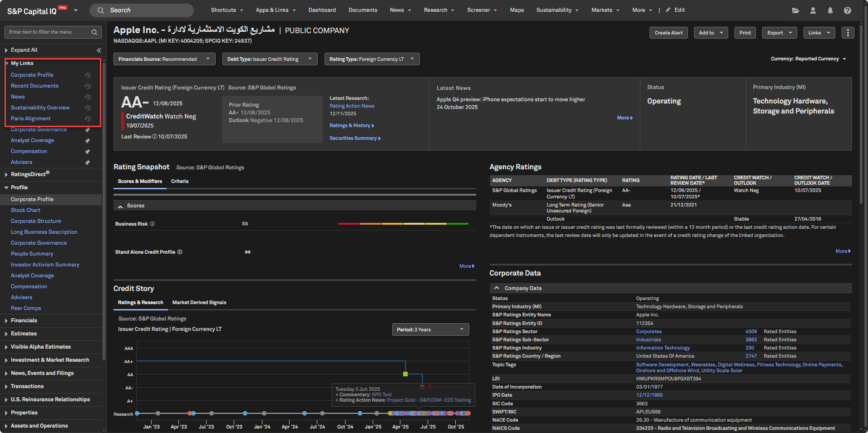Open the Financials Source dropdown
The width and height of the screenshot is (868, 433).
[164, 59]
